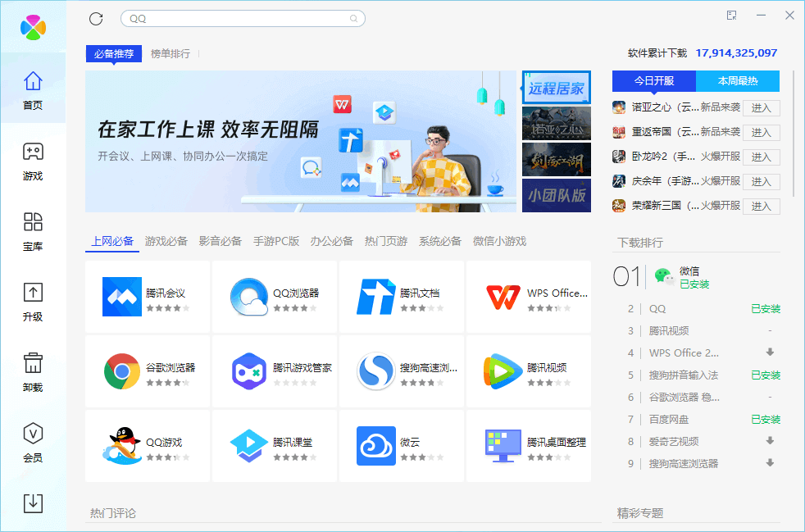The height and width of the screenshot is (532, 805).
Task: Download 搜狗高速浏览器 via ranking arrow icon
Action: [x=770, y=463]
